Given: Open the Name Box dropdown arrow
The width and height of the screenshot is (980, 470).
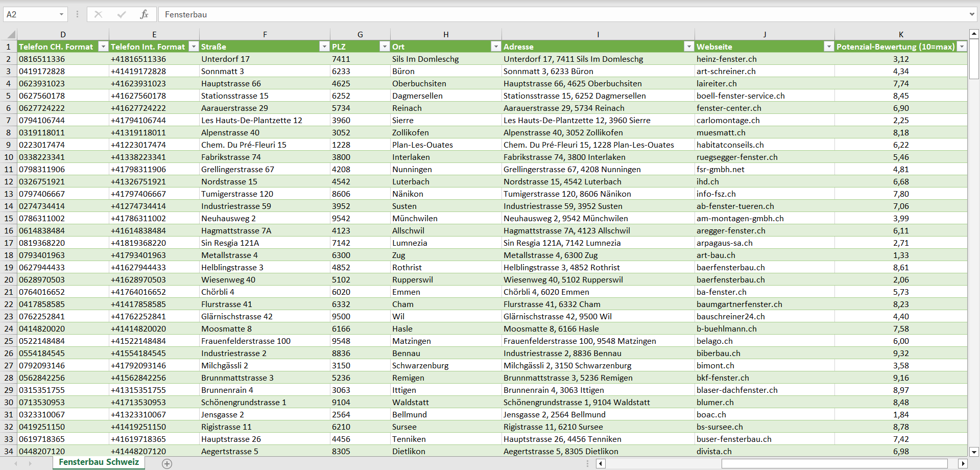Looking at the screenshot, I should point(61,14).
